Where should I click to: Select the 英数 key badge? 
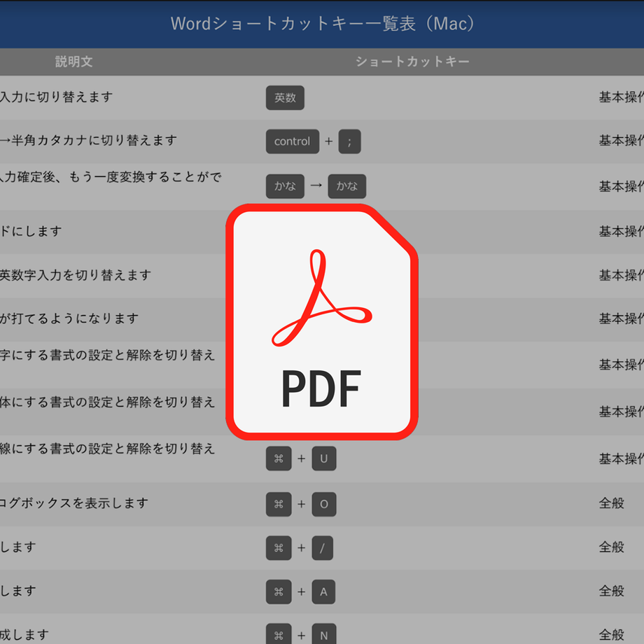[285, 98]
